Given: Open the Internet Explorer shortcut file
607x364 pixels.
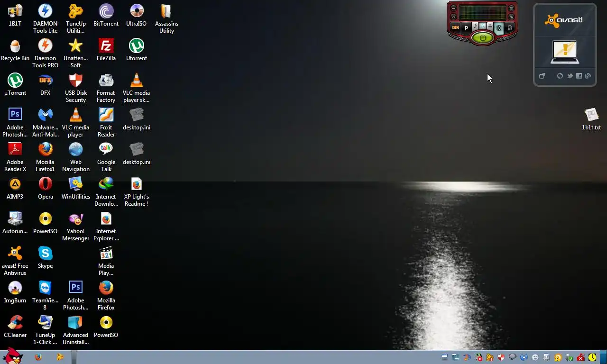Looking at the screenshot, I should pyautogui.click(x=106, y=226).
